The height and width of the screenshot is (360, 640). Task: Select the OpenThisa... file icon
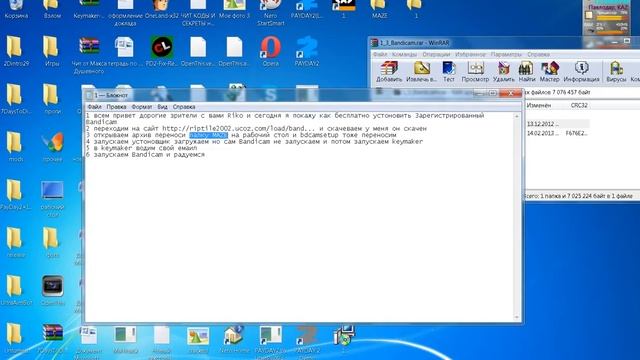pyautogui.click(x=234, y=51)
